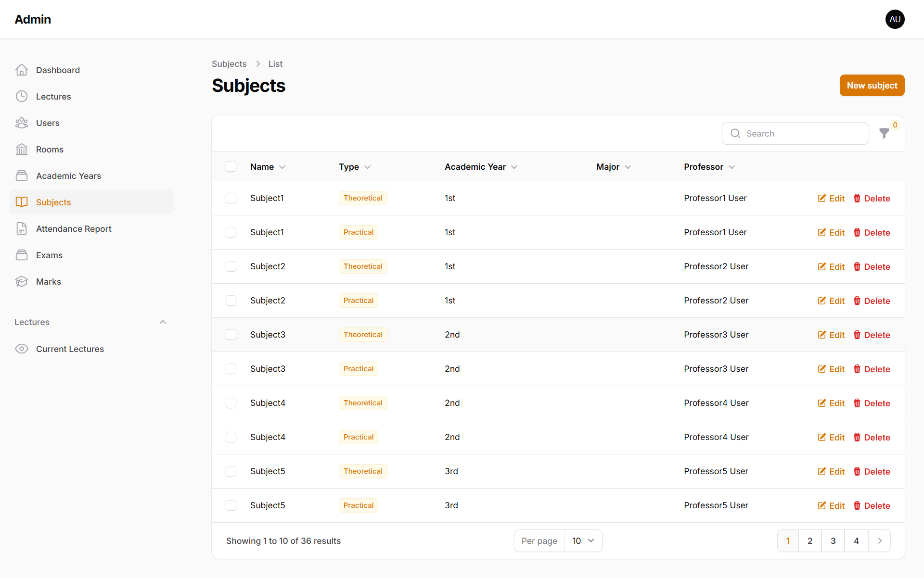Viewport: 924px width, 578px height.
Task: Click the Academic Years icon
Action: coord(22,176)
